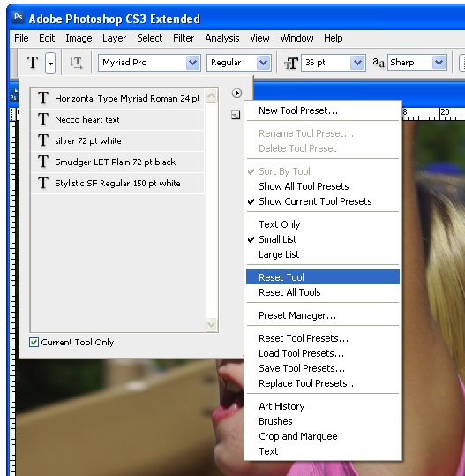Choose Large List view

pyautogui.click(x=323, y=254)
